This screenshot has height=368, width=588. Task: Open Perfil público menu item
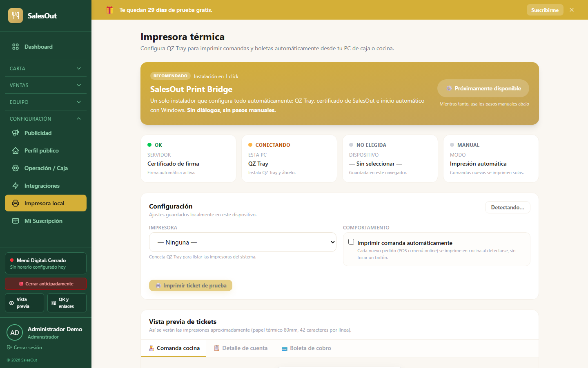(46, 150)
